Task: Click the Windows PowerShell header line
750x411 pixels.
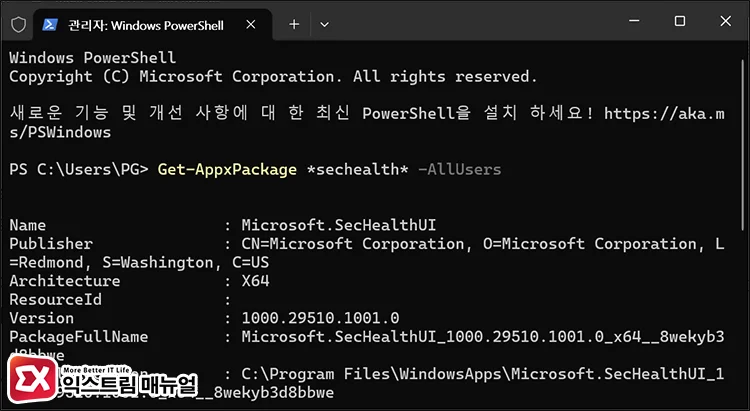Action: coord(93,58)
